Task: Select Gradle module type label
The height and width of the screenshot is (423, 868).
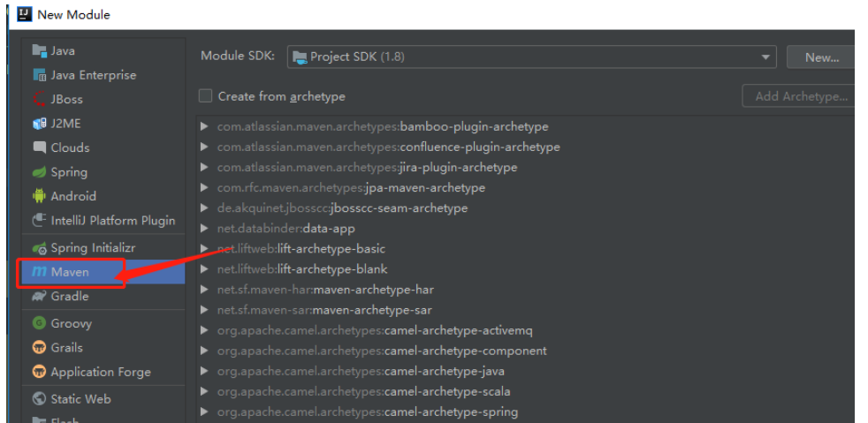Action: [70, 297]
